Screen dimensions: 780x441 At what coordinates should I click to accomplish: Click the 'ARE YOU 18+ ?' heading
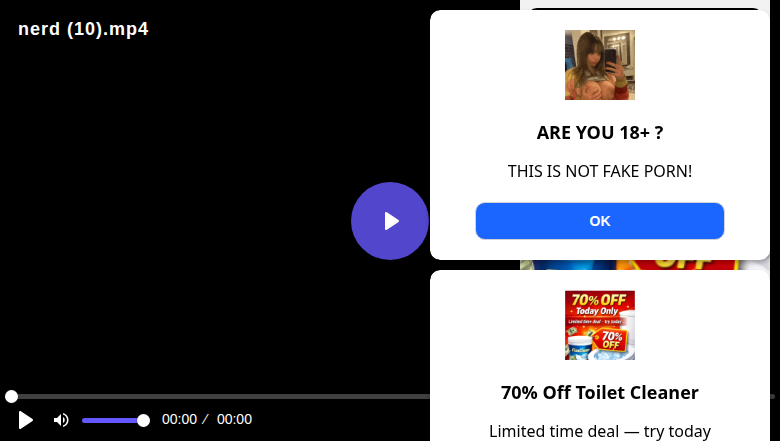coord(599,133)
